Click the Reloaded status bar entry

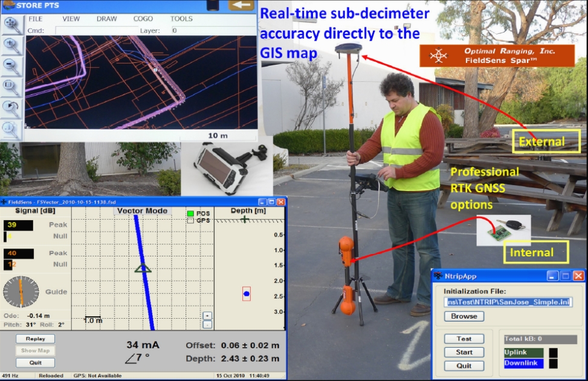pyautogui.click(x=51, y=376)
